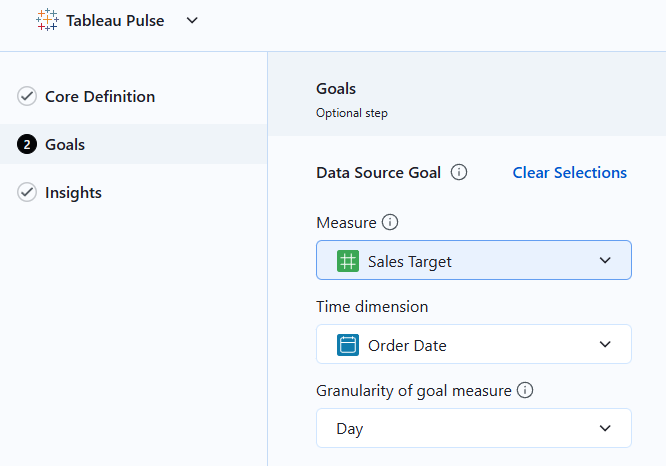This screenshot has height=466, width=666.
Task: Open the Day granularity dropdown
Action: [474, 428]
